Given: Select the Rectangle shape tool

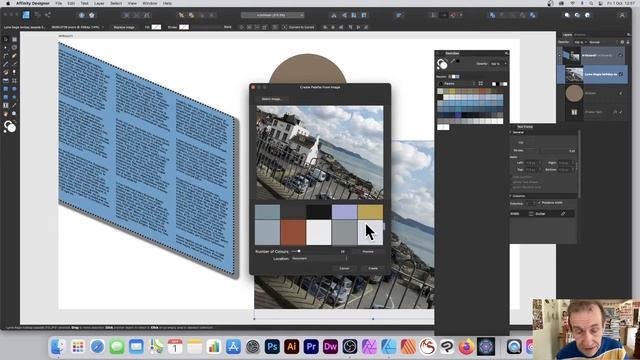Looking at the screenshot, I should [x=6, y=89].
